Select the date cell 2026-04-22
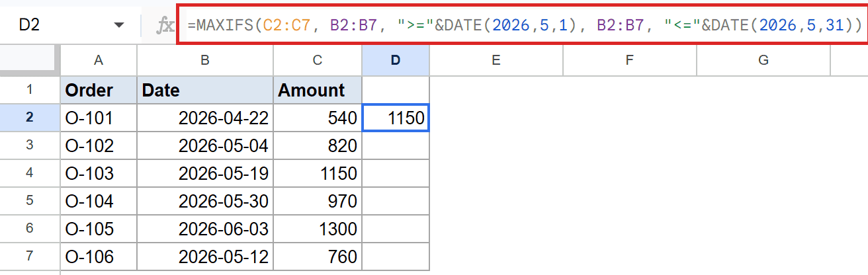This screenshot has height=275, width=868. [x=205, y=118]
